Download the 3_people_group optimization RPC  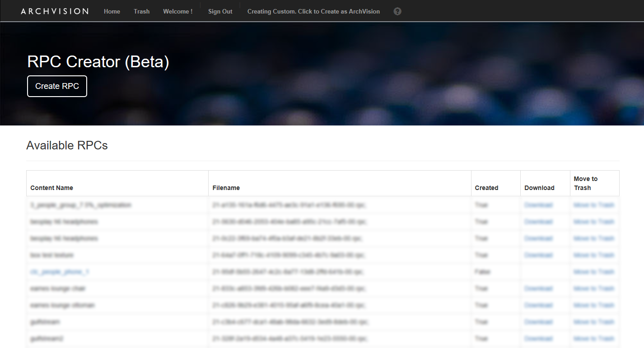538,205
